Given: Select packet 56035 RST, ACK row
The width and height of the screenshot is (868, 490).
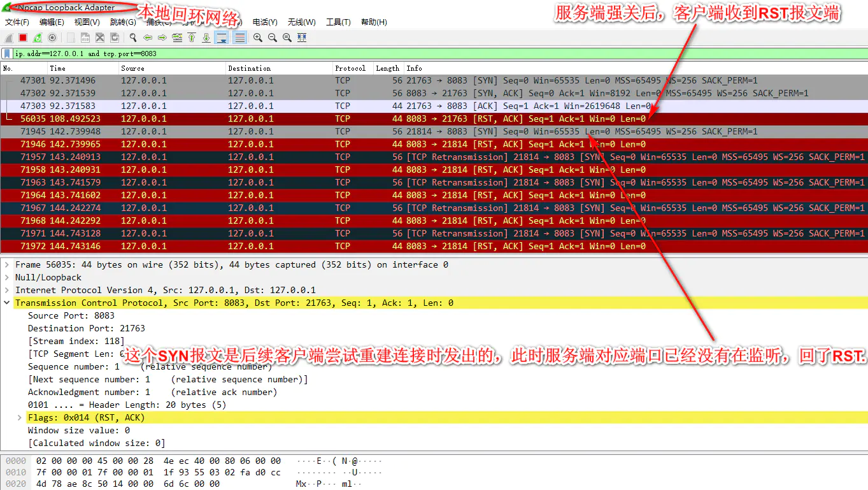Looking at the screenshot, I should 434,119.
